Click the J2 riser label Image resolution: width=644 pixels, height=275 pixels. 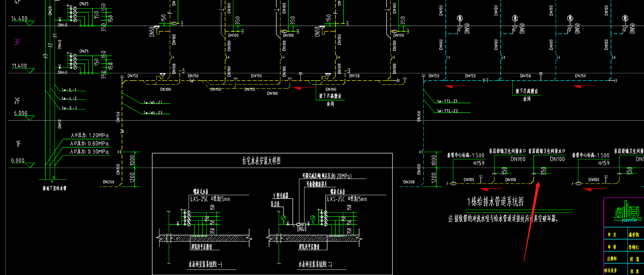pyautogui.click(x=50, y=45)
